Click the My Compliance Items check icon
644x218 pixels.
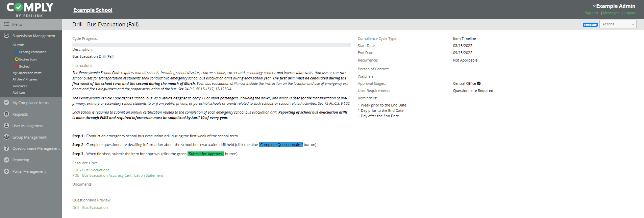(x=6, y=102)
